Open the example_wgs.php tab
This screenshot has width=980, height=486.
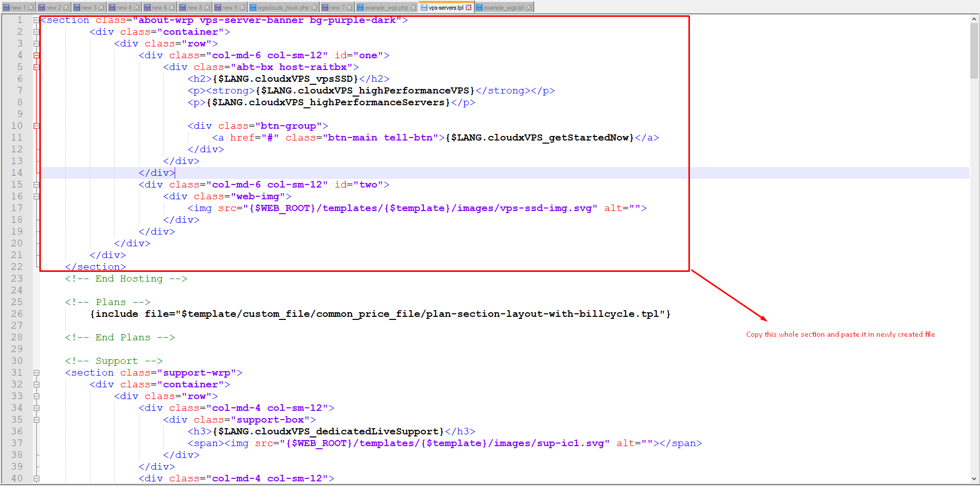(386, 8)
